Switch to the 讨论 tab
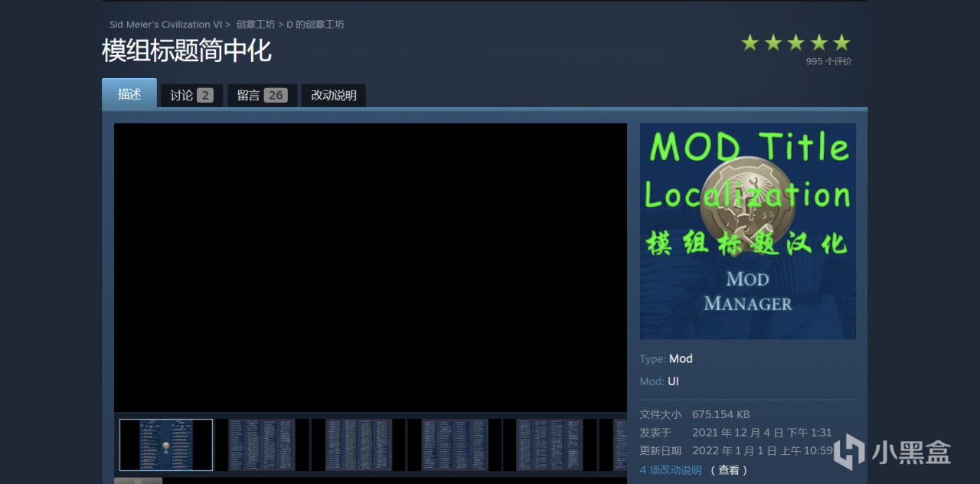 pos(191,96)
